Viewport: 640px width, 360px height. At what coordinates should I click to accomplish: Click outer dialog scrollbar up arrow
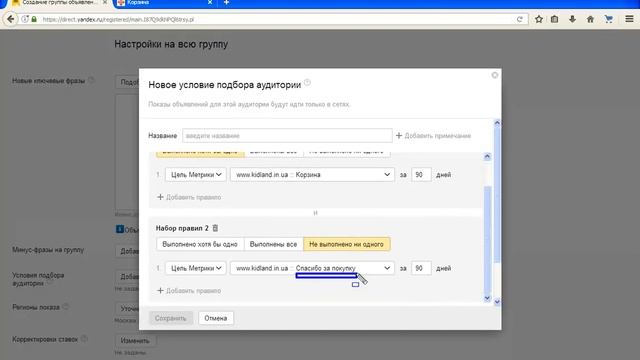[497, 122]
